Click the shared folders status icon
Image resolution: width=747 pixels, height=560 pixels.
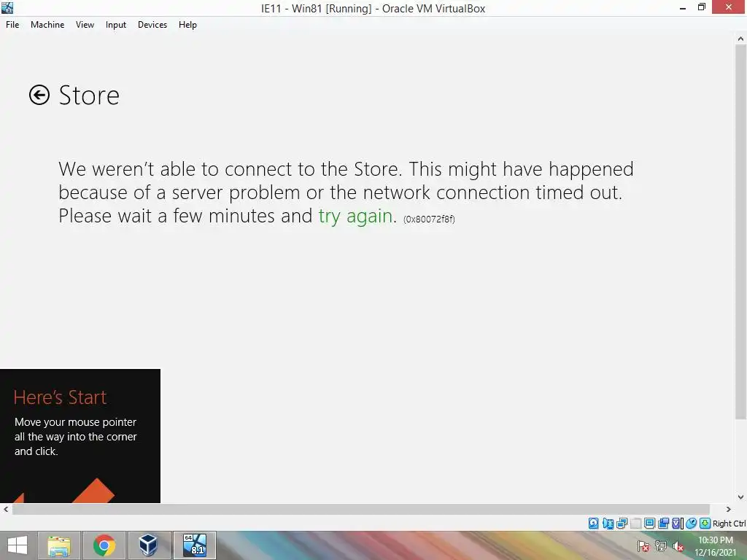coord(663,524)
